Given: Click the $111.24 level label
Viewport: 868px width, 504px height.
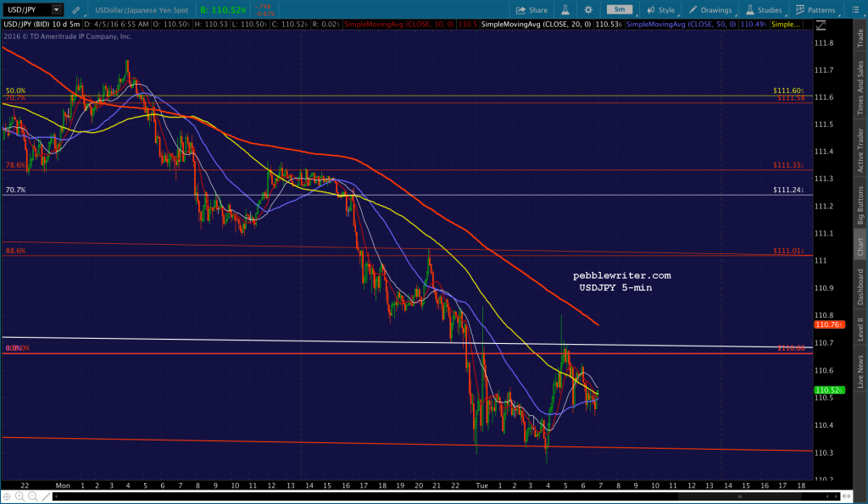Looking at the screenshot, I should coord(788,190).
